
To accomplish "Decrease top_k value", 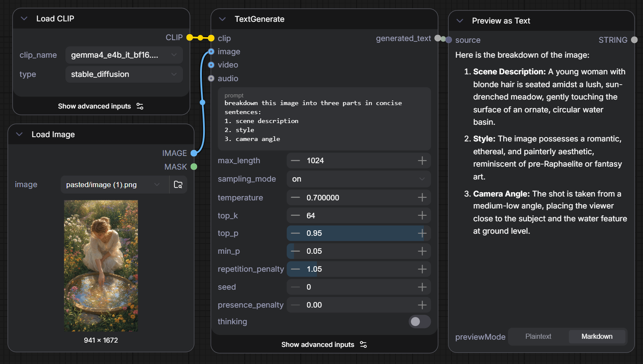I will 295,216.
